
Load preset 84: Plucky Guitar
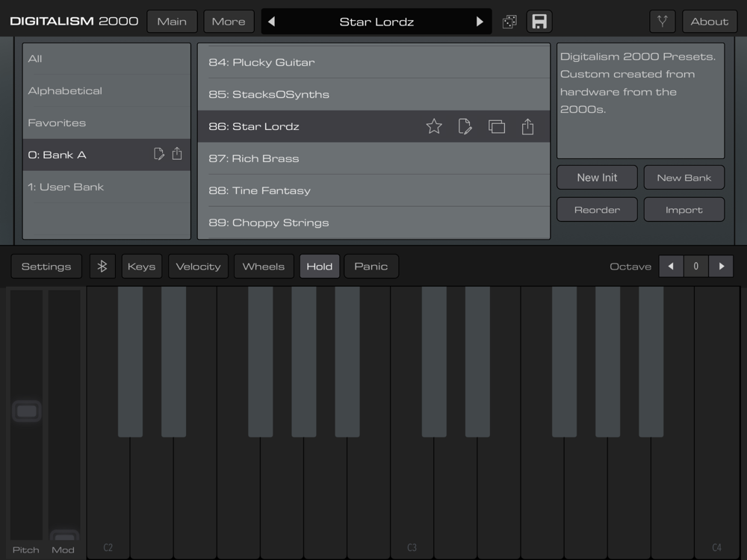[x=374, y=63]
